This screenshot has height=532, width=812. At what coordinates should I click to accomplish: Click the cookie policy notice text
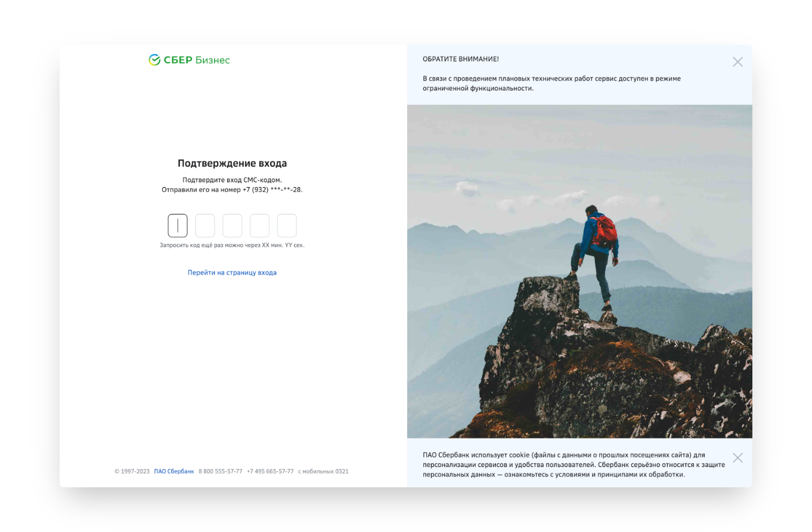574,465
